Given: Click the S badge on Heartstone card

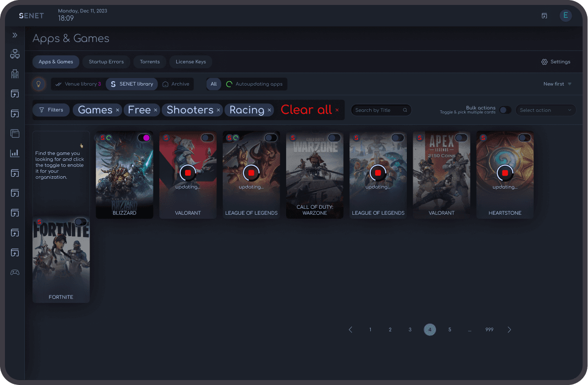Looking at the screenshot, I should coord(483,138).
